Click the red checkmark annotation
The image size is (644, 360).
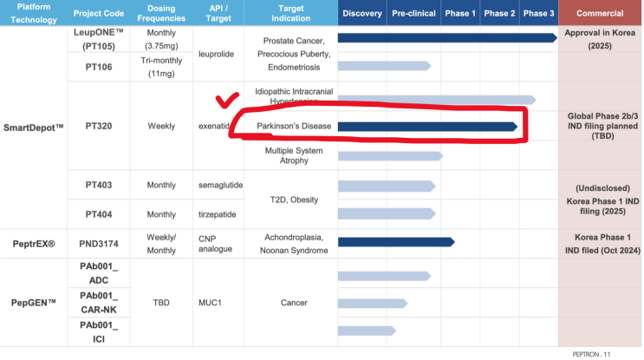(227, 100)
